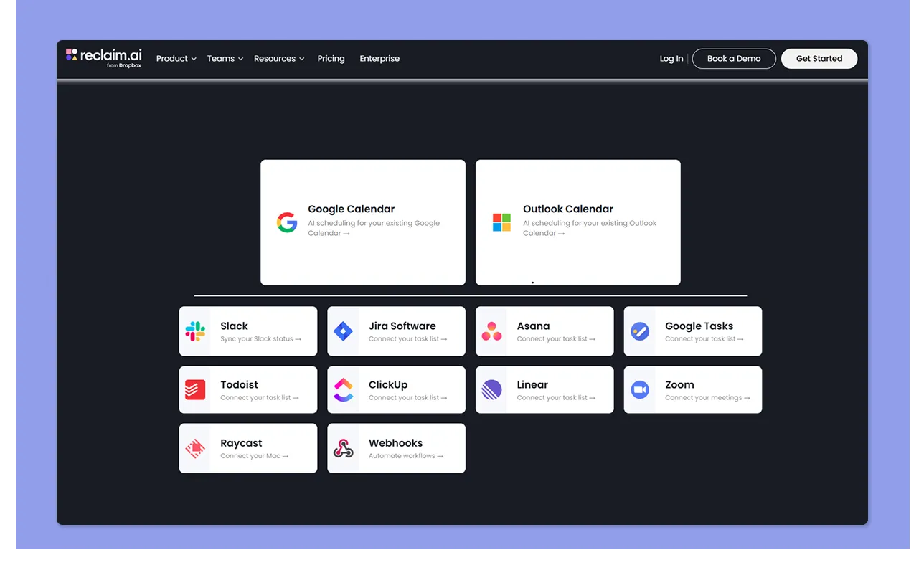Click the Raycast logo icon
The image size is (924, 565).
click(195, 448)
